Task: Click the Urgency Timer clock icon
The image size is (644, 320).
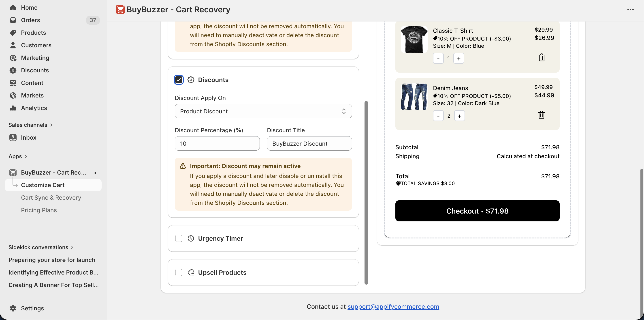Action: 191,238
